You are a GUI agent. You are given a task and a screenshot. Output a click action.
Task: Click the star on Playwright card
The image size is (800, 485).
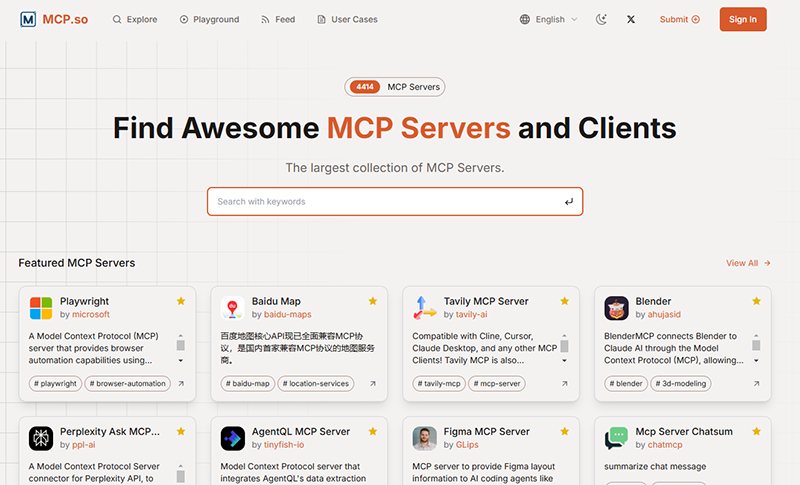(181, 301)
